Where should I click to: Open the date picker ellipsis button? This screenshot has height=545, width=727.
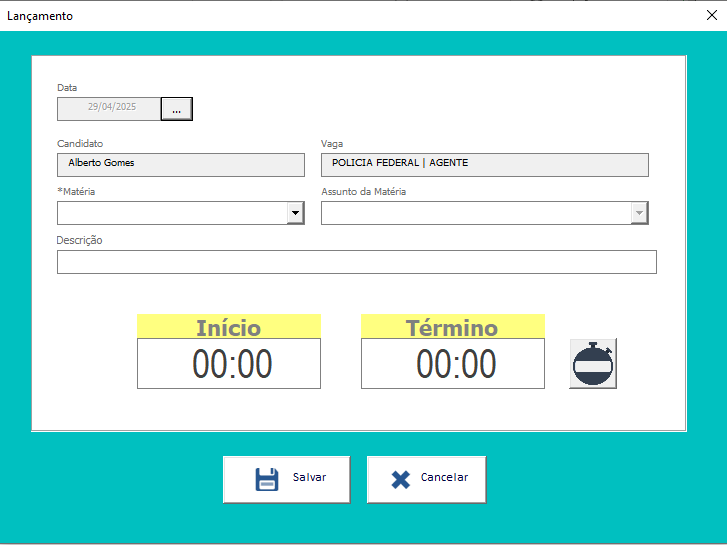[x=177, y=109]
